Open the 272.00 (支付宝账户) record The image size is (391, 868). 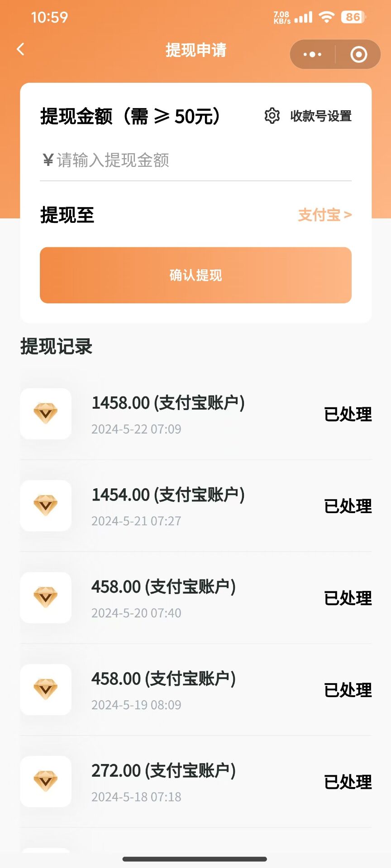coord(163,771)
